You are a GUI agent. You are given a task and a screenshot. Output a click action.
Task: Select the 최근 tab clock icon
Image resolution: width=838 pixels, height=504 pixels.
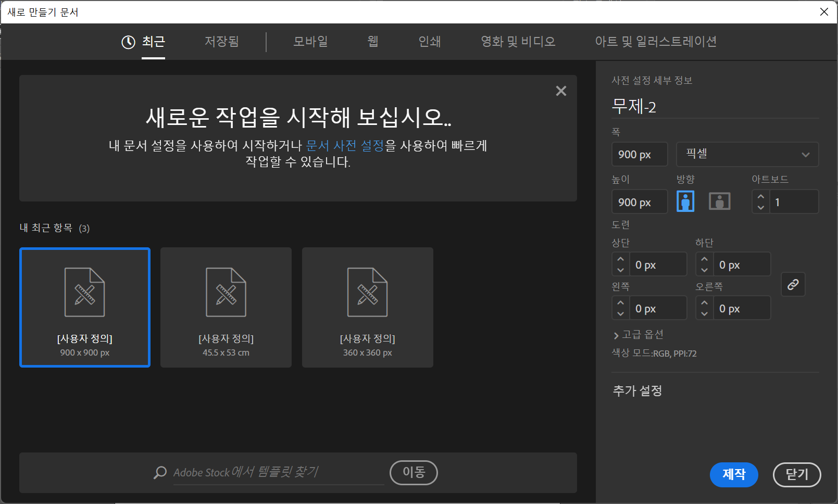(x=128, y=42)
